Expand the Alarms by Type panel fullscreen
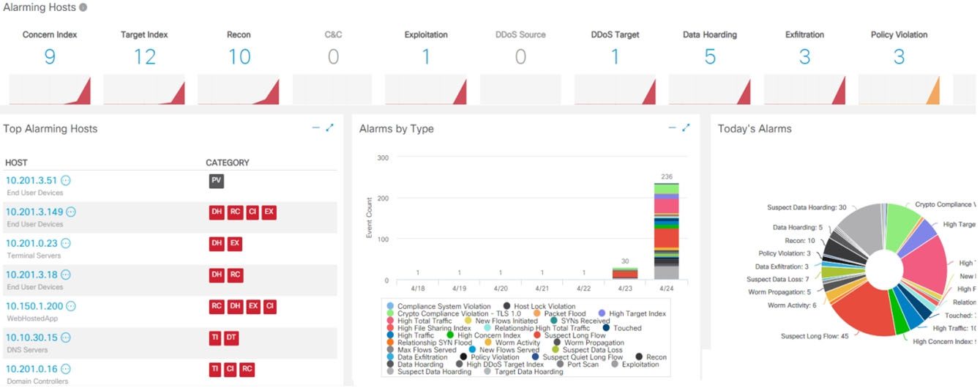The width and height of the screenshot is (980, 391). 686,128
